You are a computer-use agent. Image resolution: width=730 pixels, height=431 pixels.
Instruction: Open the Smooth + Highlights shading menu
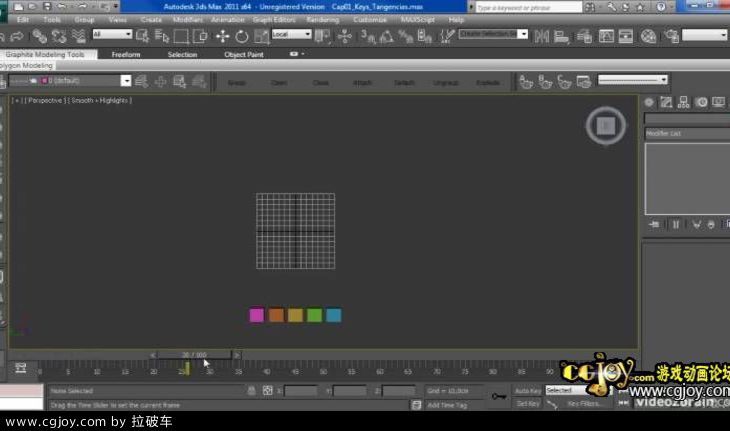point(99,101)
